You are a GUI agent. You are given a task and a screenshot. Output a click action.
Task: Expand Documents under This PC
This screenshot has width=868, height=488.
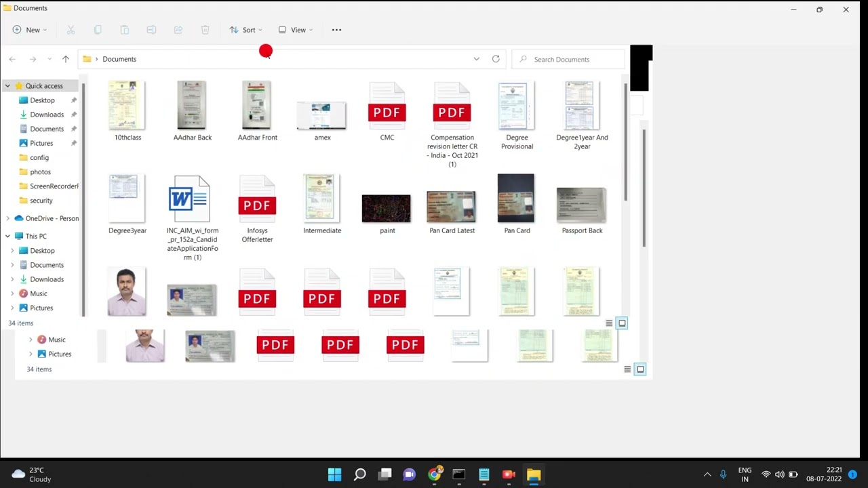tap(12, 265)
